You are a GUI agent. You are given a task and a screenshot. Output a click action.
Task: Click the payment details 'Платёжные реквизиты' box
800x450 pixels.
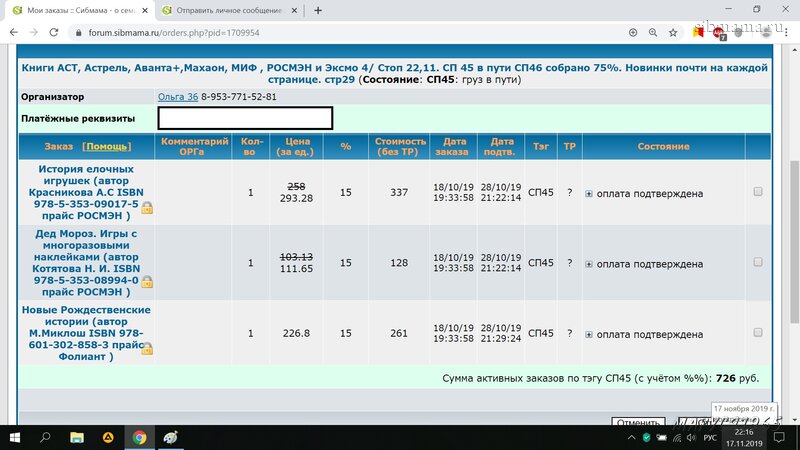coord(245,118)
